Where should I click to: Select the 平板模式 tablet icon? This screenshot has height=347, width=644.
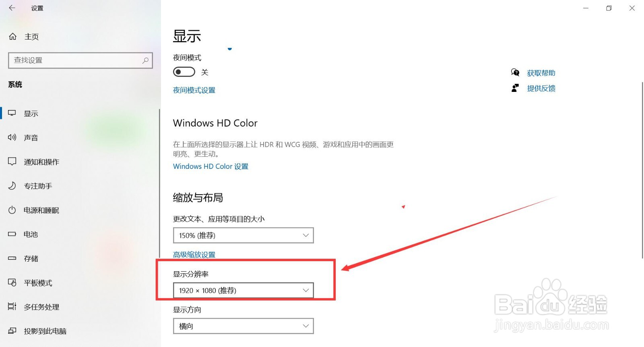(12, 283)
